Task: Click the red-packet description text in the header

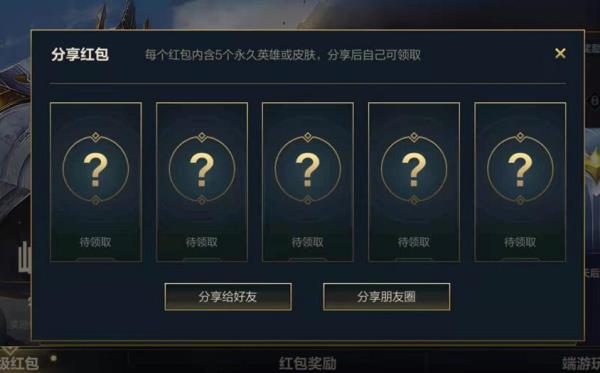Action: [283, 55]
